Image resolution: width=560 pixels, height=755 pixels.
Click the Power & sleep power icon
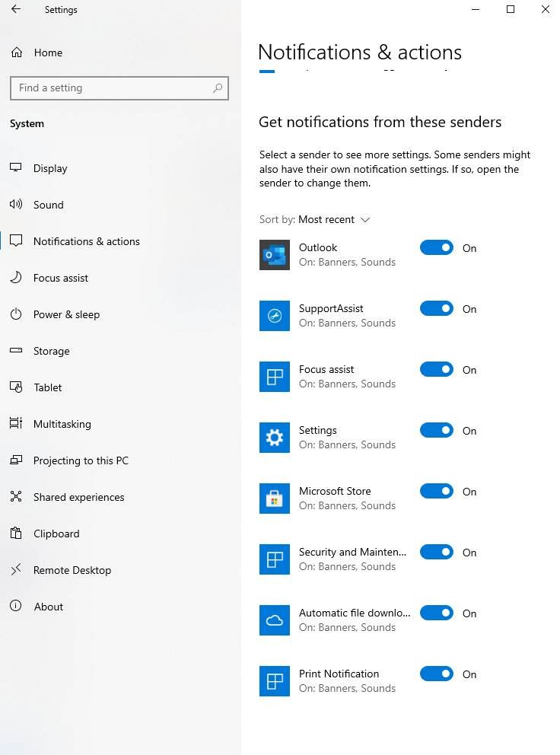pos(16,314)
